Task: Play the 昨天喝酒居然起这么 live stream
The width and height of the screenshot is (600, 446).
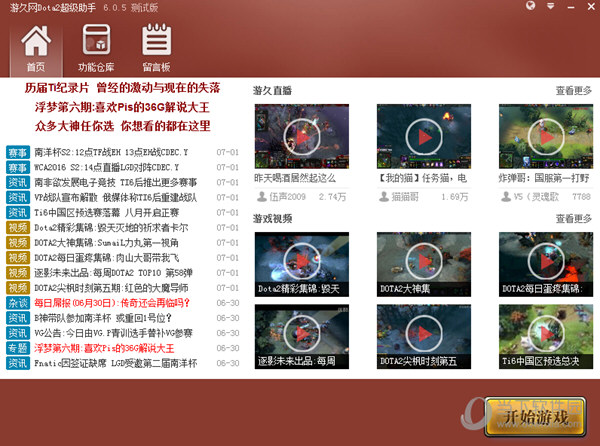Action: point(302,136)
